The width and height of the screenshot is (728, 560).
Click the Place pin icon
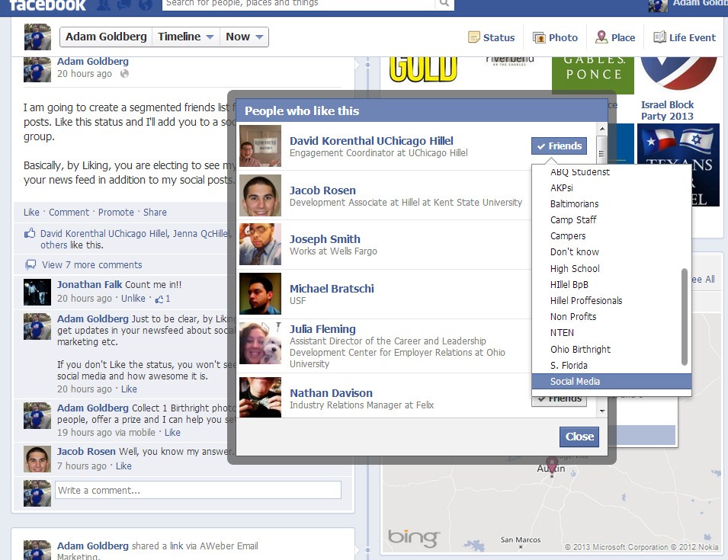(601, 37)
